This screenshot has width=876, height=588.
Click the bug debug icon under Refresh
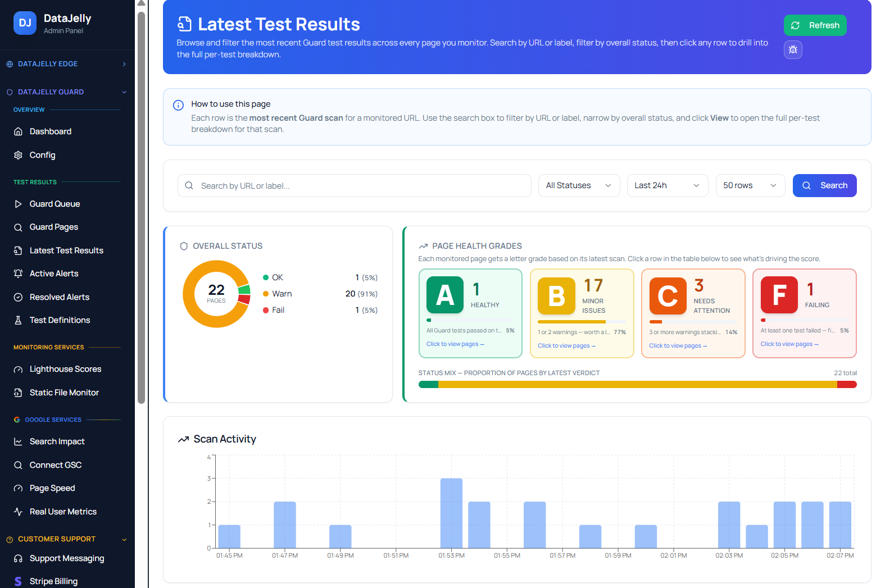pos(793,49)
